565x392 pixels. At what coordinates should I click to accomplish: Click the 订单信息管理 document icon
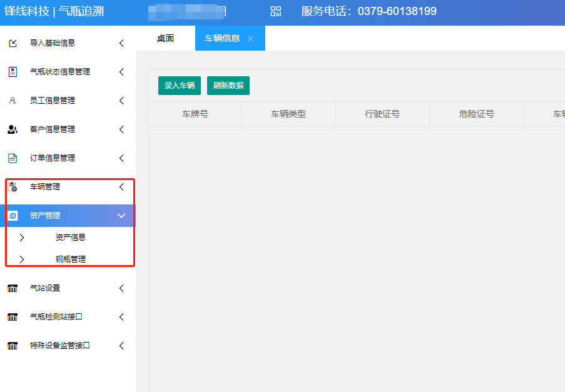[13, 158]
